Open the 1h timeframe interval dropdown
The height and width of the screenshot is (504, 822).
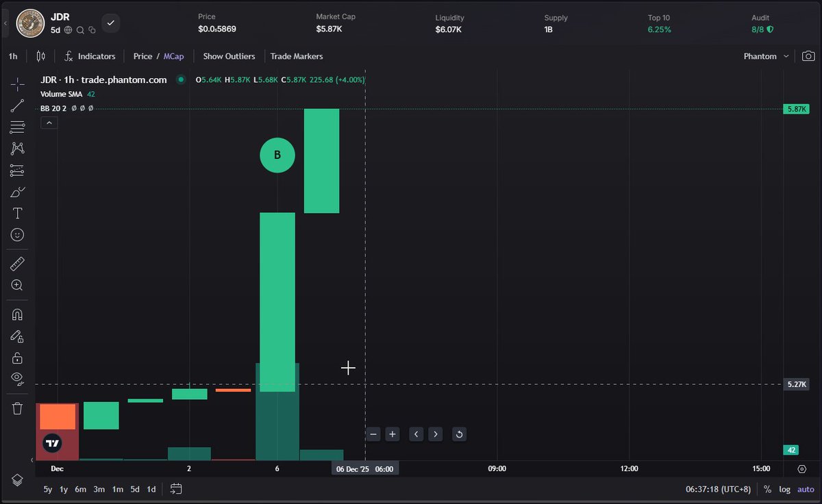[x=13, y=56]
